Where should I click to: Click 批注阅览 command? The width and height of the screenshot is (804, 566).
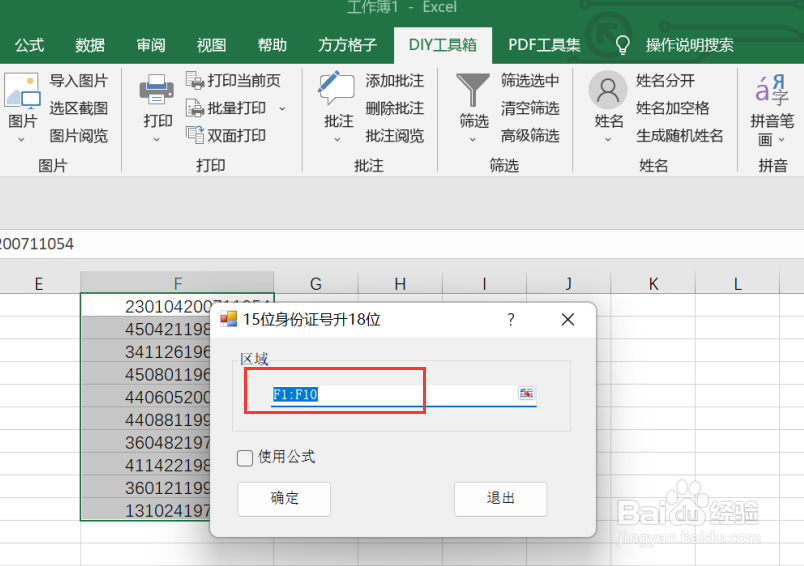click(x=394, y=135)
